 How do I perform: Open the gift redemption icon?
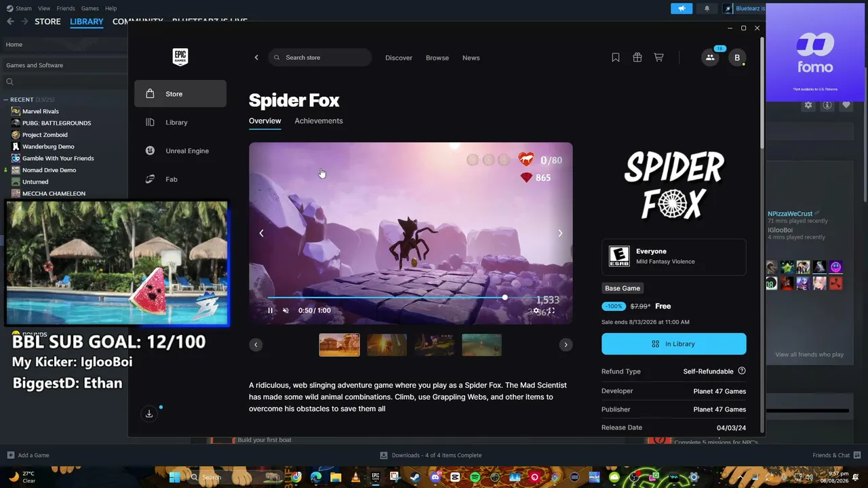coord(637,58)
